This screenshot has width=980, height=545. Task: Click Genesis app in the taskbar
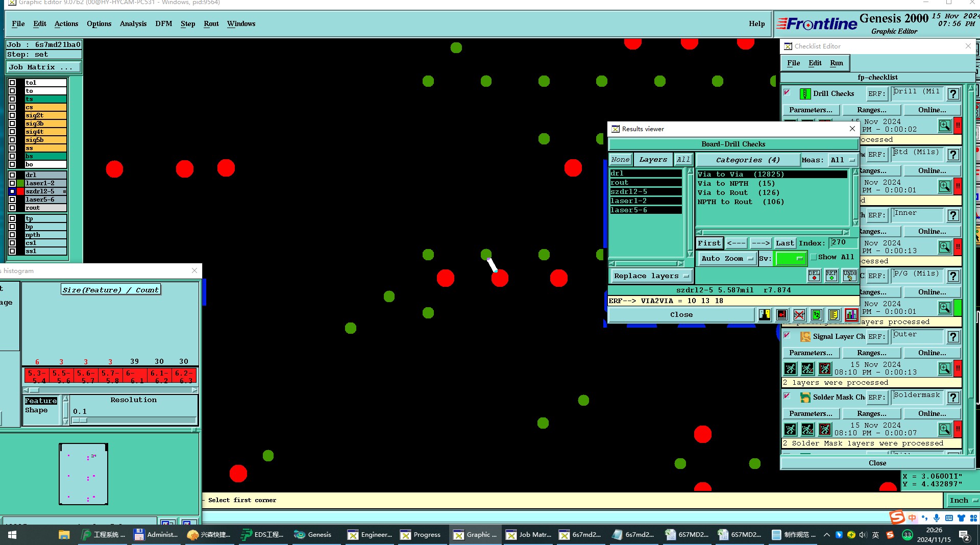tap(313, 534)
